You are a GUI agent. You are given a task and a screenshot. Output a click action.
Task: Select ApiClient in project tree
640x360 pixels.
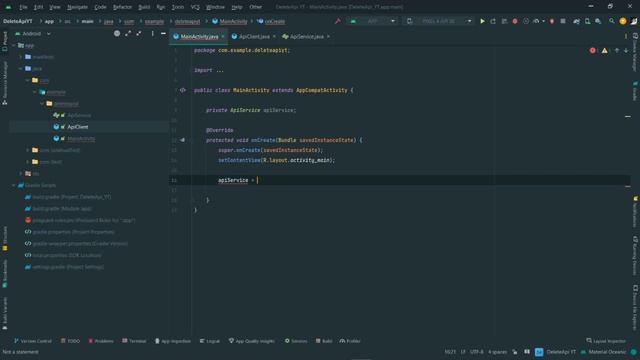[x=78, y=127]
